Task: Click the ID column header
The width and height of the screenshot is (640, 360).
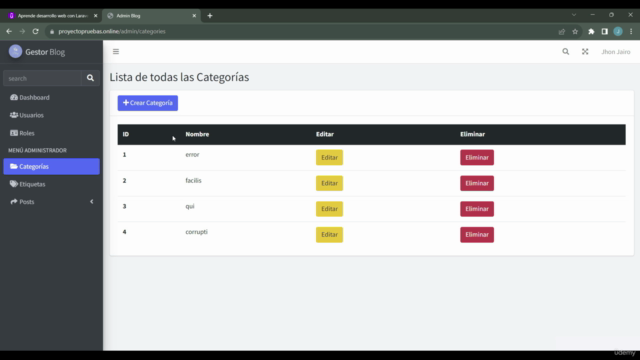Action: (126, 134)
